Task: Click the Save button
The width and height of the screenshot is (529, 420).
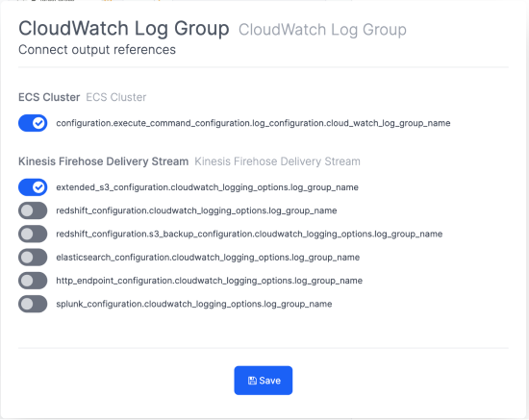Action: pyautogui.click(x=264, y=381)
